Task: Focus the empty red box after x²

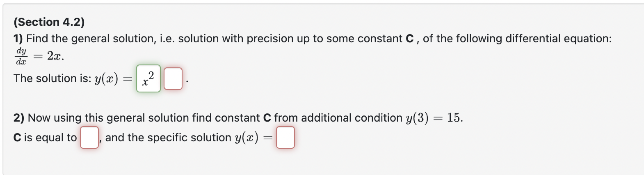Action: (x=173, y=78)
